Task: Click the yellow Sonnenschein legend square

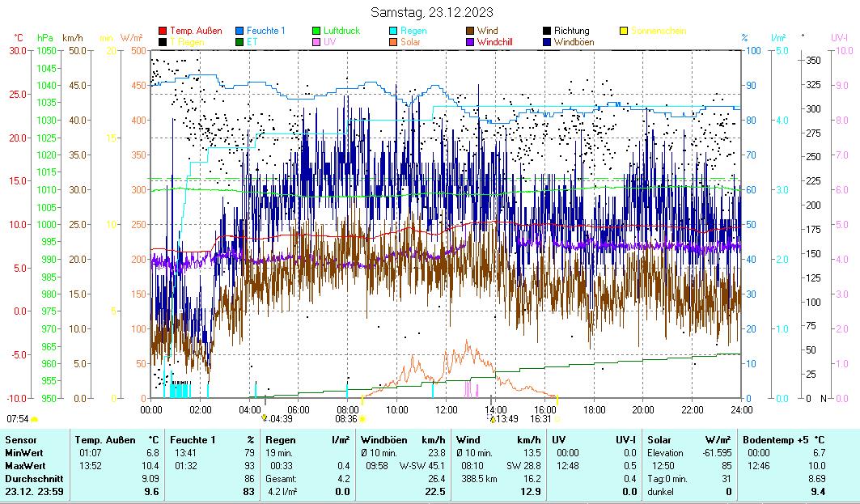Action: (x=624, y=31)
